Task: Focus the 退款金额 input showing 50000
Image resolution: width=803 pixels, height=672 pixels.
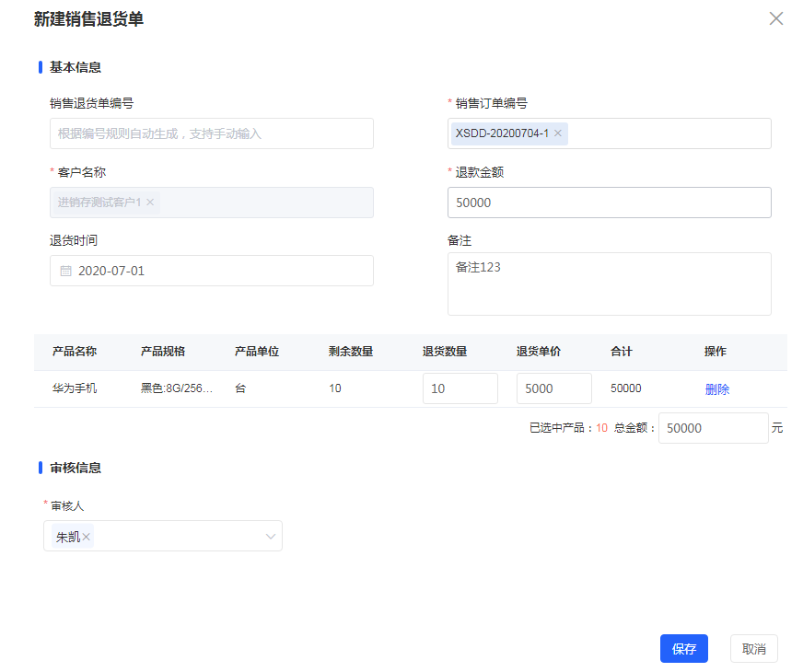Action: point(610,203)
